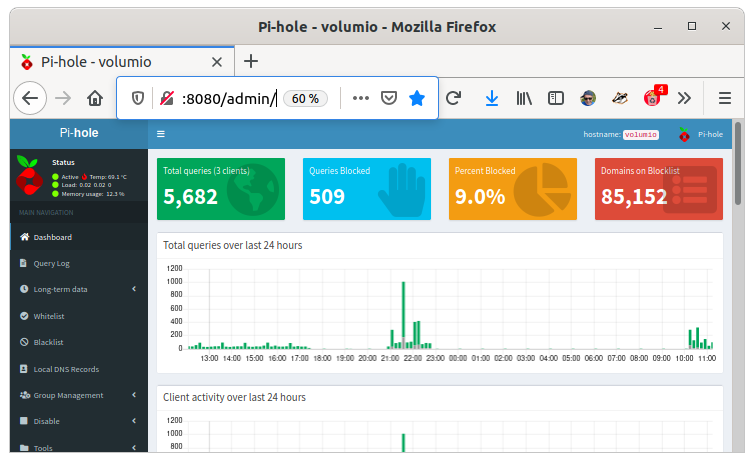Viewport: 754px width, 462px height.
Task: Click the Local DNS Records book icon
Action: tap(24, 369)
